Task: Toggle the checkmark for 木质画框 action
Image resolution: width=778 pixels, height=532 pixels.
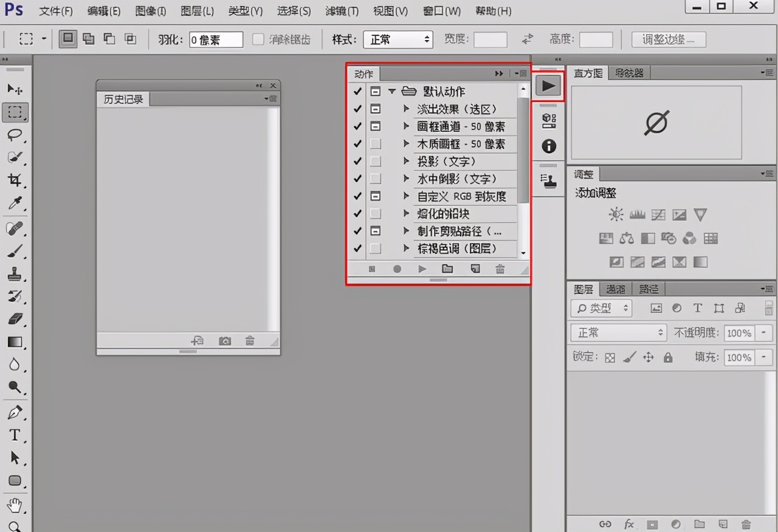Action: point(357,144)
